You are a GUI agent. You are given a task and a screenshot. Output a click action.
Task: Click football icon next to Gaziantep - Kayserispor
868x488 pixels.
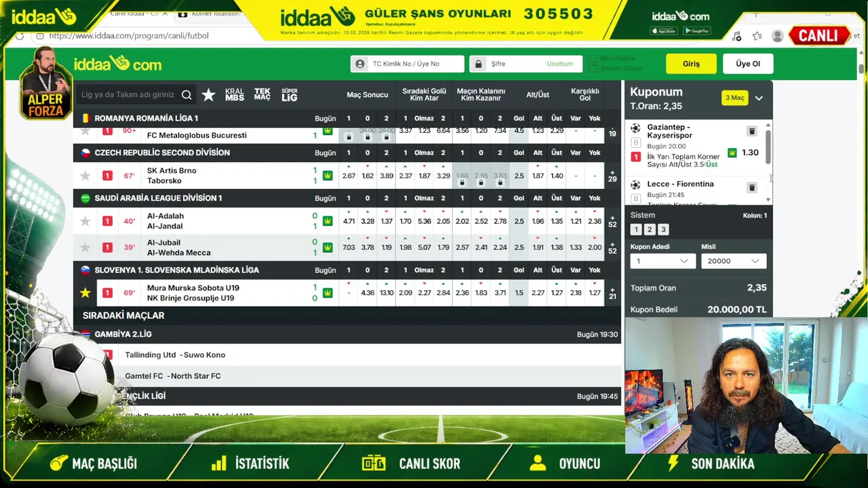pos(635,128)
